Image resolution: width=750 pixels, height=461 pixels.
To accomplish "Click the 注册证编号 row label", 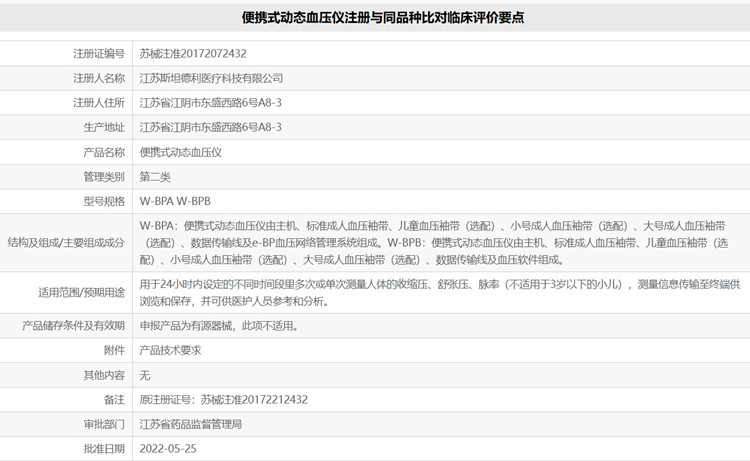I will click(x=98, y=53).
